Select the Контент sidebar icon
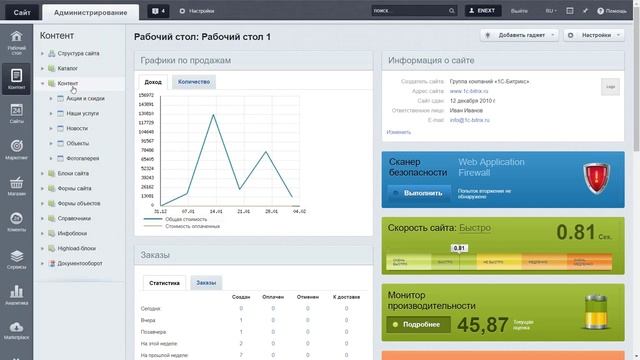Viewport: 640px width, 360px height. click(16, 79)
